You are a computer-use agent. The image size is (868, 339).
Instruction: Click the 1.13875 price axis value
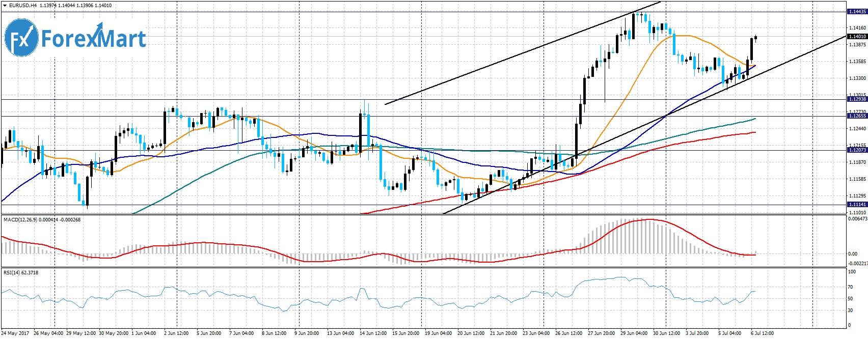click(858, 45)
